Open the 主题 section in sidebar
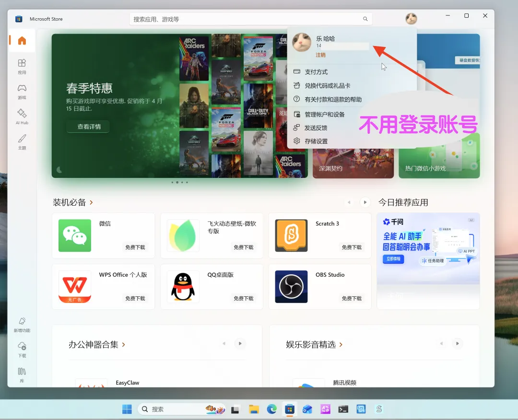 point(22,142)
